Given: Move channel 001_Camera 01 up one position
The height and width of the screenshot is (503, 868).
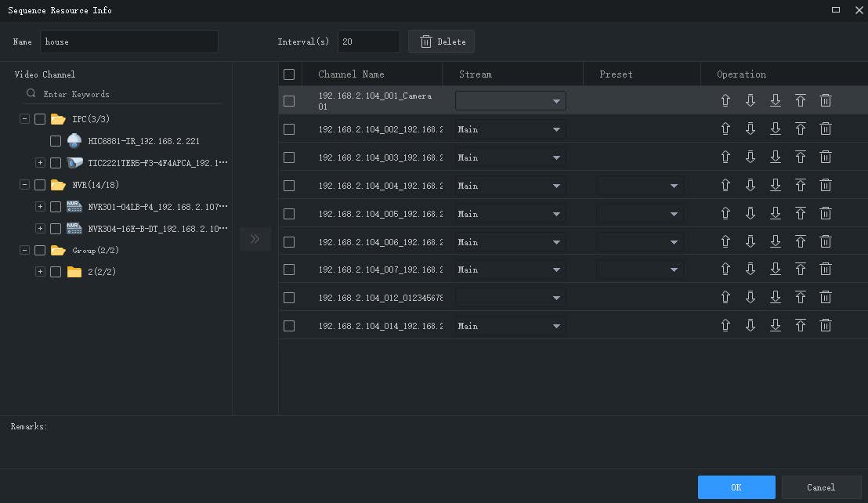Looking at the screenshot, I should 725,100.
